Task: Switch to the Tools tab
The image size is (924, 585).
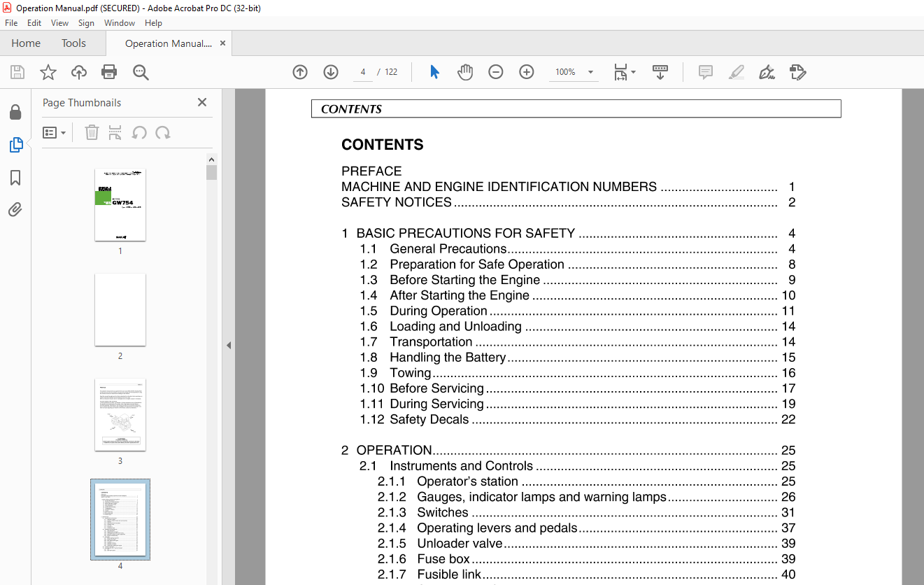Action: point(73,43)
